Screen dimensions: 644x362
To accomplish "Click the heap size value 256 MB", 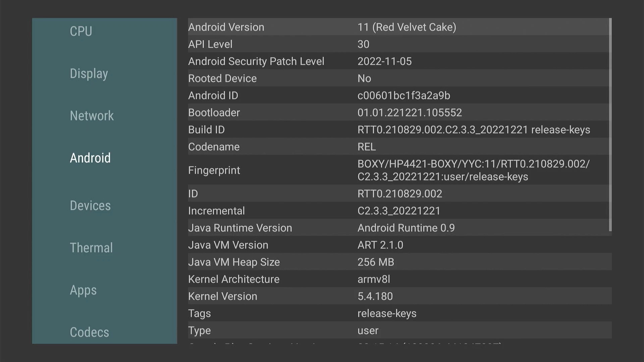I will pyautogui.click(x=376, y=262).
